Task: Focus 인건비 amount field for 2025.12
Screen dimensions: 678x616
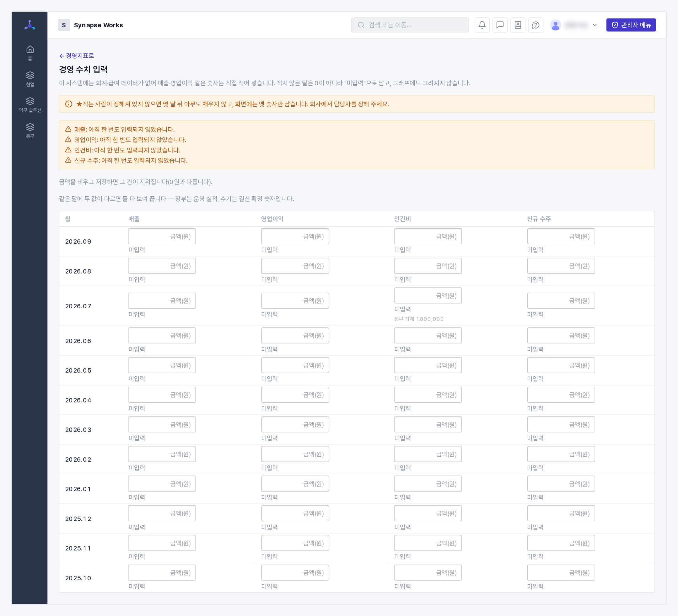Action: (x=428, y=513)
